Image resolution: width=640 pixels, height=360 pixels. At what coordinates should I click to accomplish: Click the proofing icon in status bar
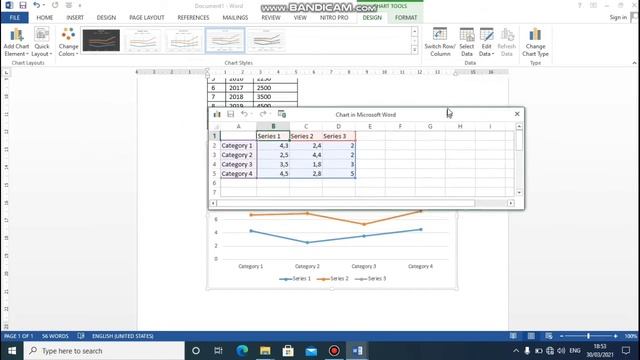[x=81, y=336]
